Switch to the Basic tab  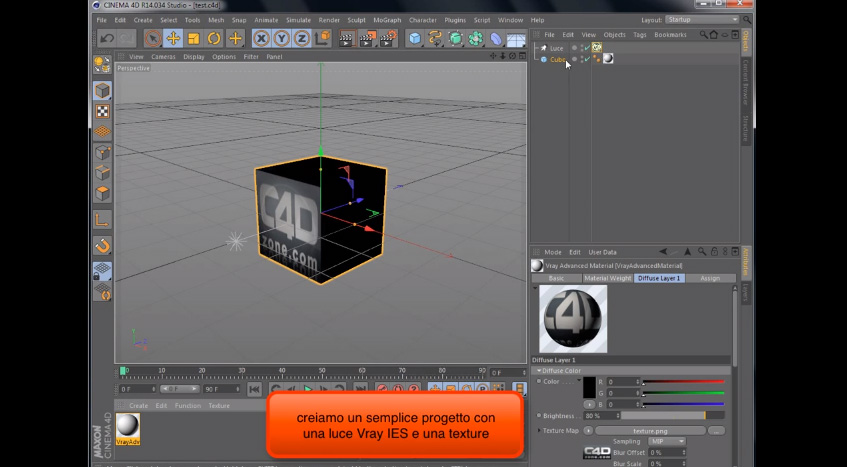click(x=556, y=278)
